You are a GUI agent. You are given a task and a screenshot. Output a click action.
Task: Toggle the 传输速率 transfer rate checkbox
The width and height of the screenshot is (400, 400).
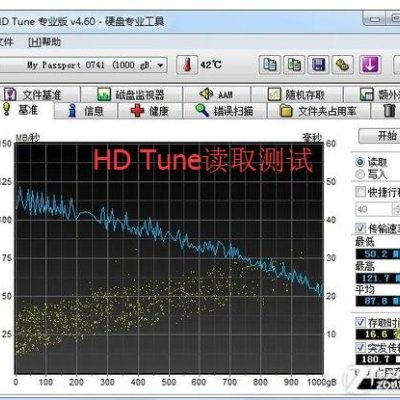[360, 228]
